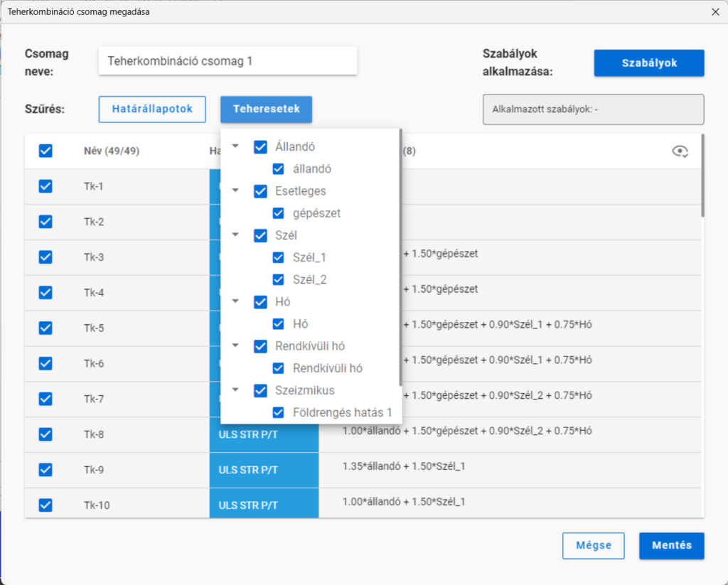The height and width of the screenshot is (585, 728).
Task: Collapse the Szél group arrow
Action: (235, 235)
